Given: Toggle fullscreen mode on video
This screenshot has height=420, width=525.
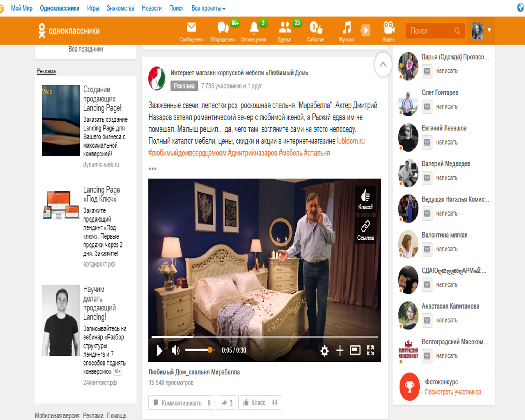Looking at the screenshot, I should (x=370, y=350).
